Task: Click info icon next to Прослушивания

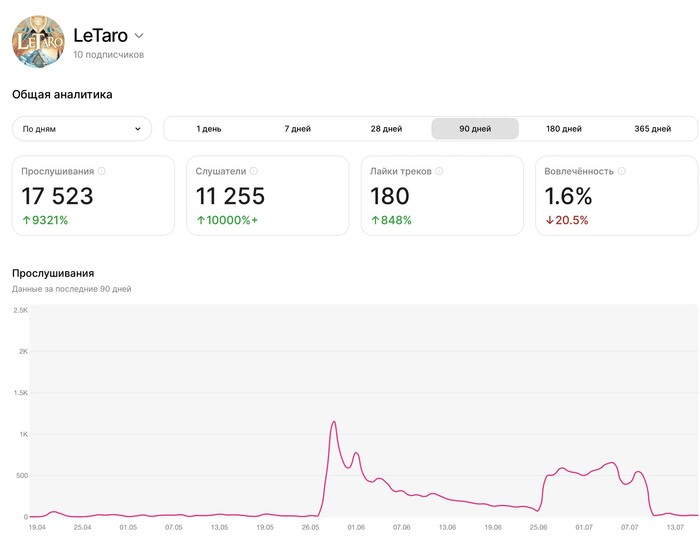Action: 102,171
